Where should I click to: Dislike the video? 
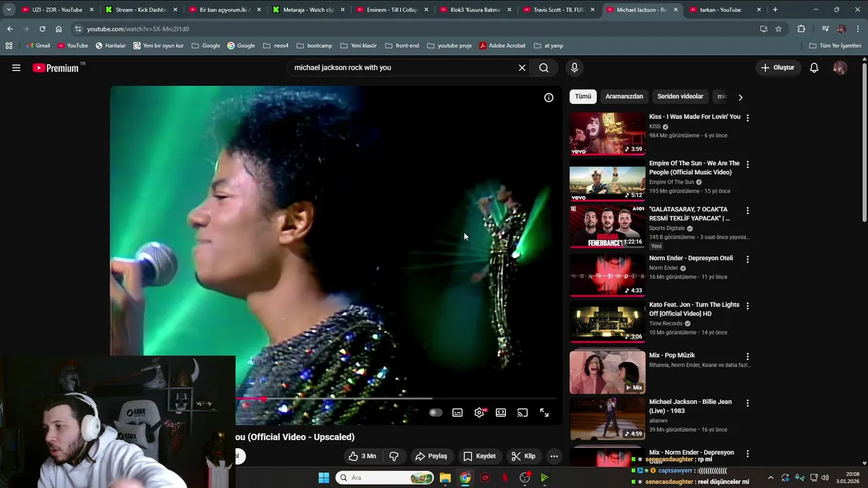click(x=394, y=456)
